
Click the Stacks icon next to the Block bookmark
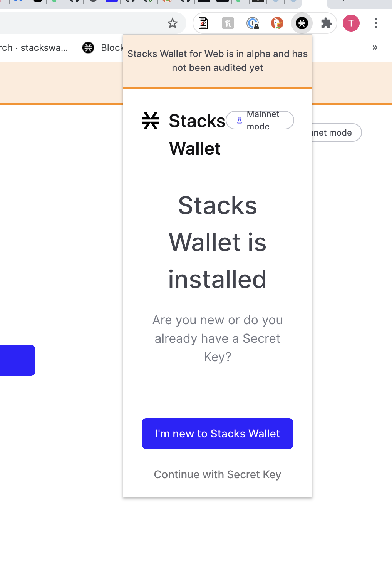point(88,48)
